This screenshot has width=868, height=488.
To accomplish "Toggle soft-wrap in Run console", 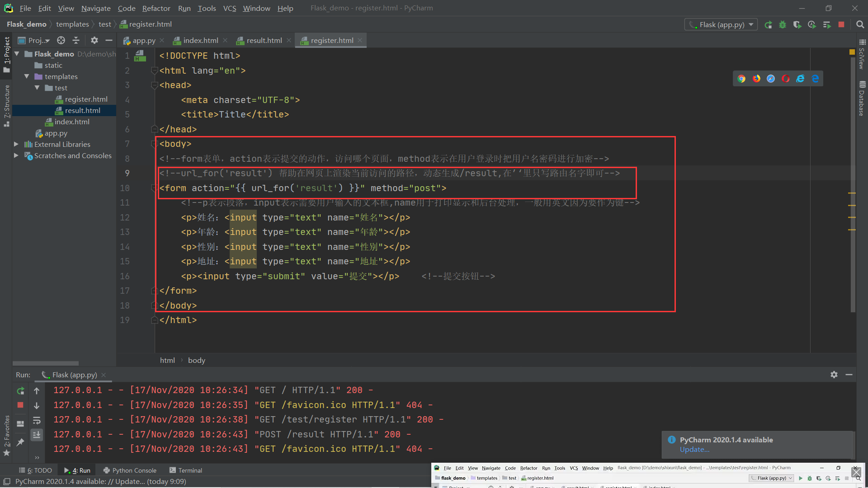I will (x=37, y=421).
